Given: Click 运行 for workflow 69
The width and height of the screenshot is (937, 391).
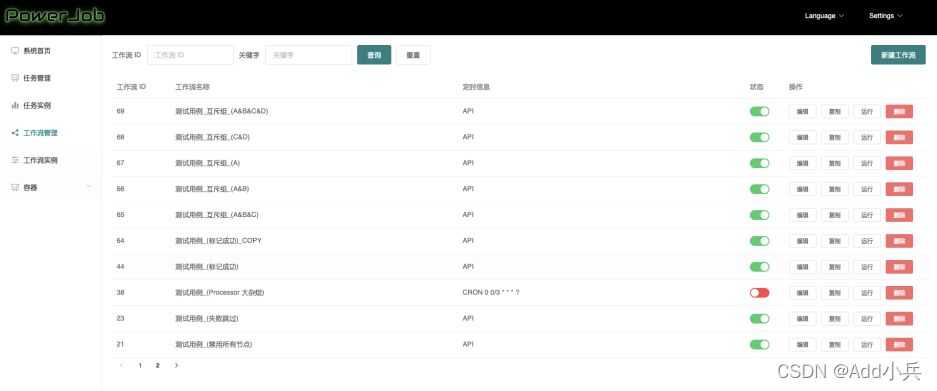Looking at the screenshot, I should [867, 111].
